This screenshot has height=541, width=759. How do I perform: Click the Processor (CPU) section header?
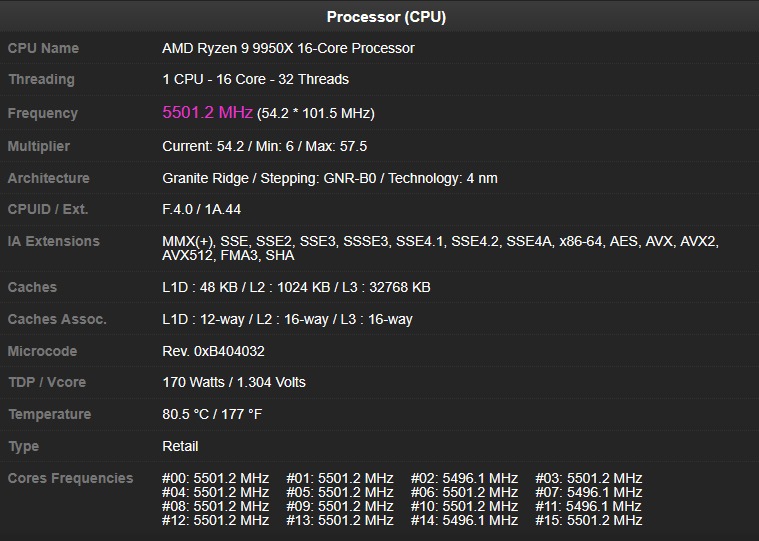pos(386,17)
